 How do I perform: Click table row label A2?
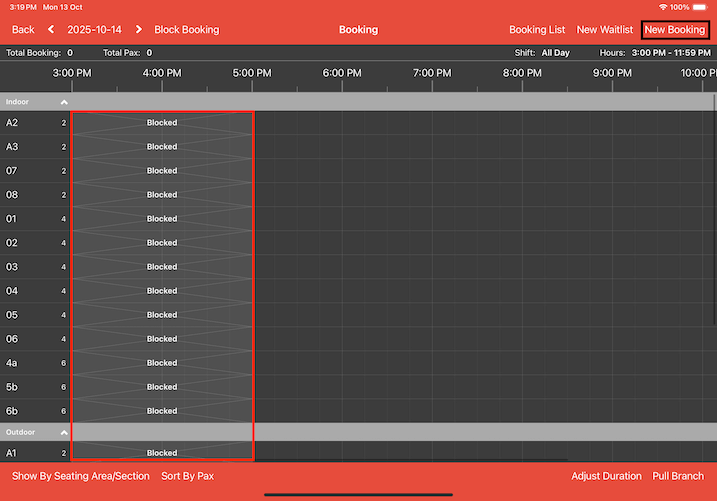coord(11,123)
